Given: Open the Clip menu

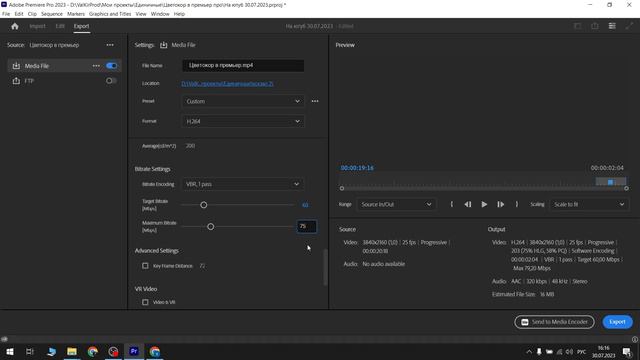Looking at the screenshot, I should [x=32, y=14].
